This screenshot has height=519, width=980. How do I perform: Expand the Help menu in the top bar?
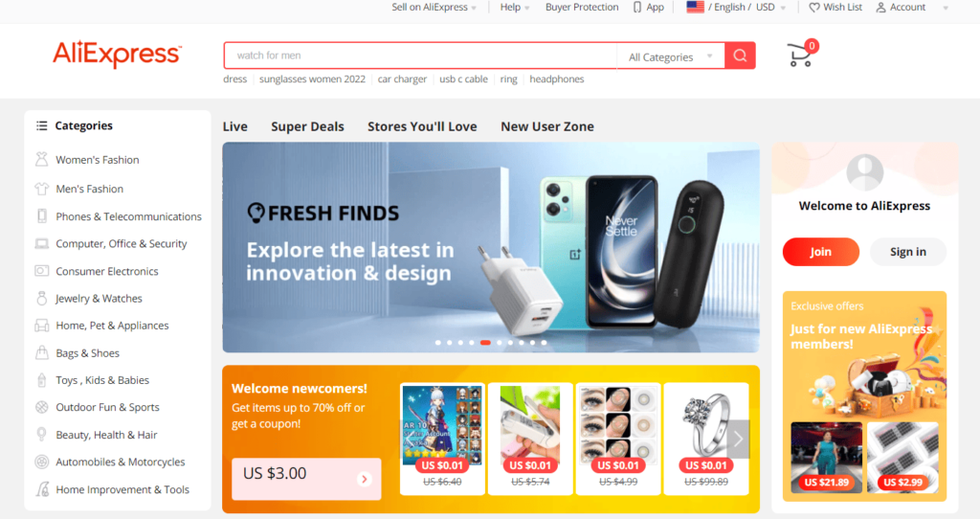[514, 8]
